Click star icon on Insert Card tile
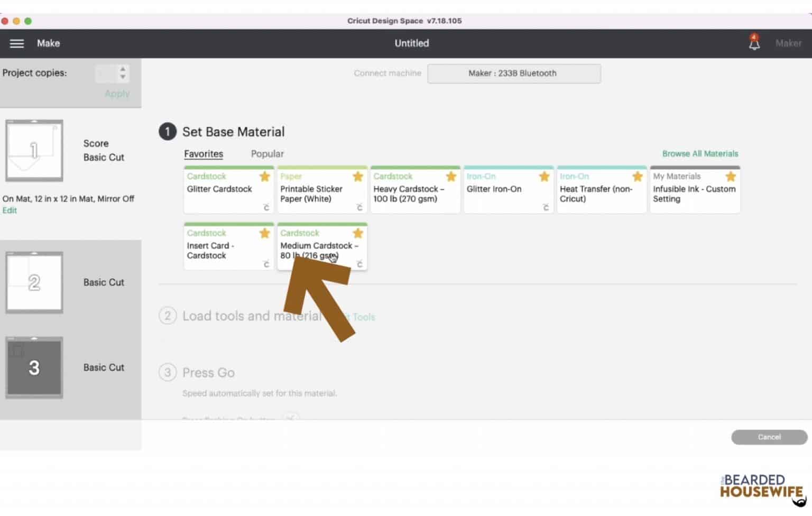Viewport: 812px width, 516px height. (x=265, y=233)
